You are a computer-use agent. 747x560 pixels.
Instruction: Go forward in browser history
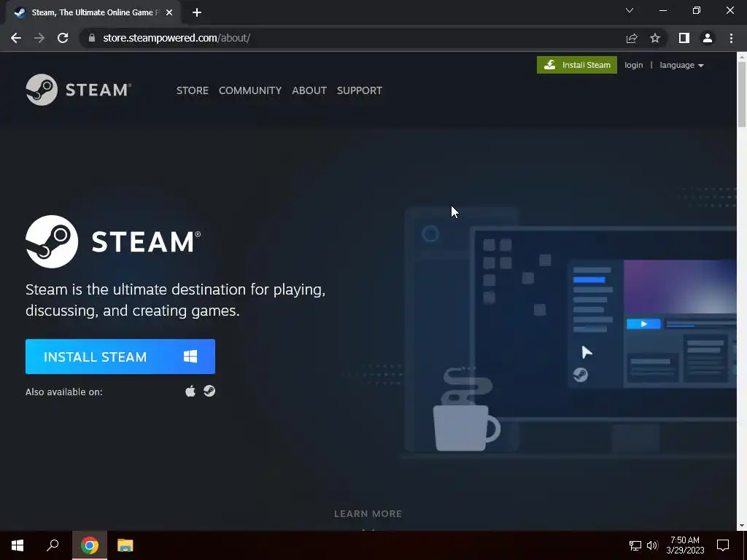click(39, 38)
